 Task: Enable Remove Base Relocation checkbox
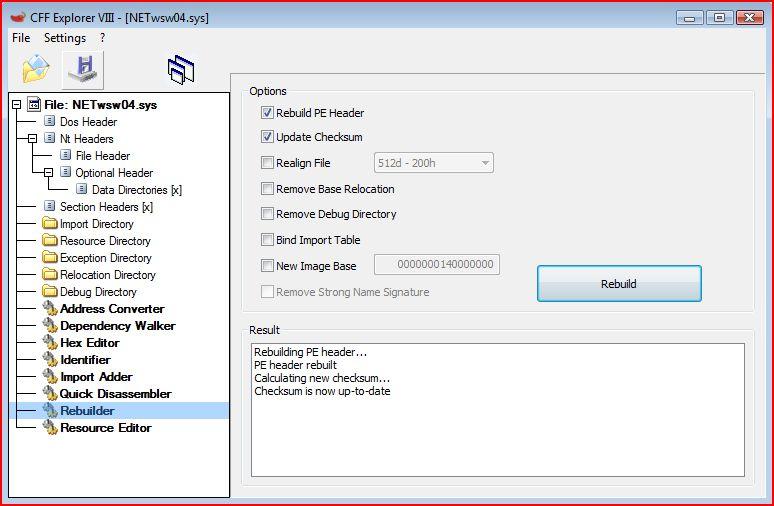267,189
